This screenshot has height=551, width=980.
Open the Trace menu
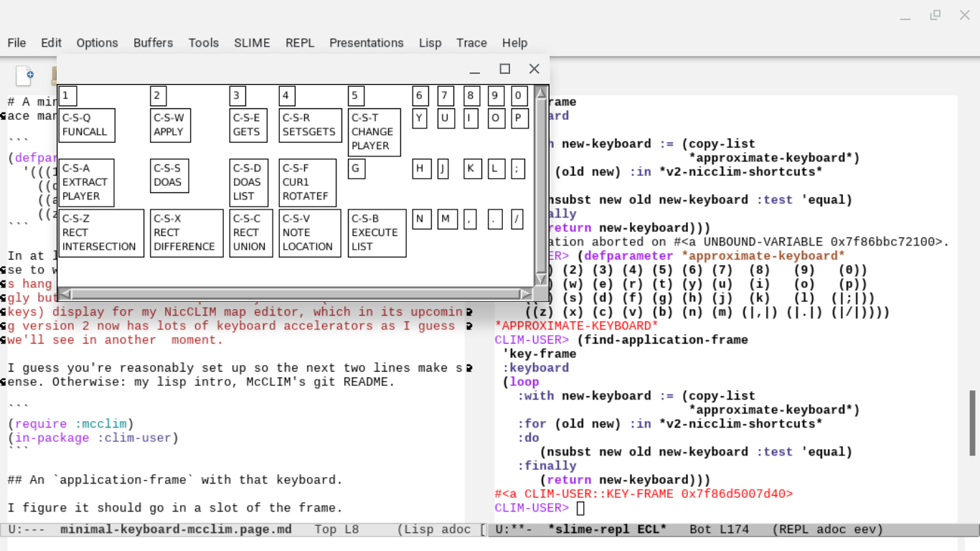471,43
